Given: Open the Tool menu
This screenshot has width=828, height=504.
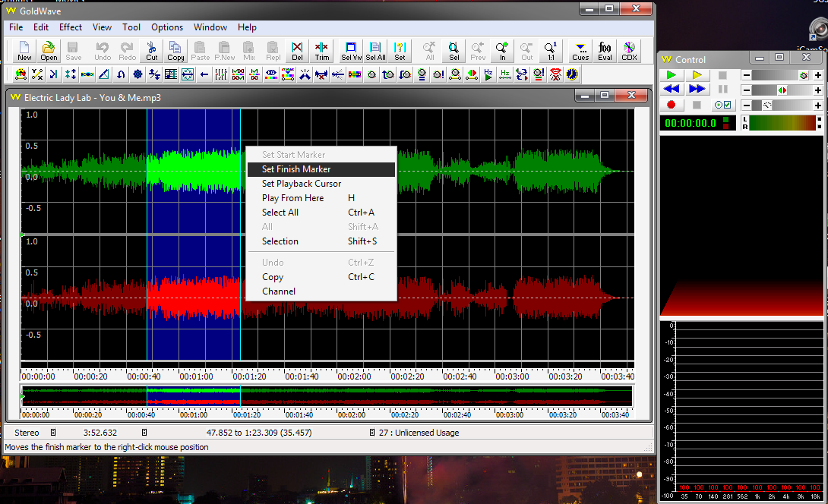Looking at the screenshot, I should (x=131, y=27).
